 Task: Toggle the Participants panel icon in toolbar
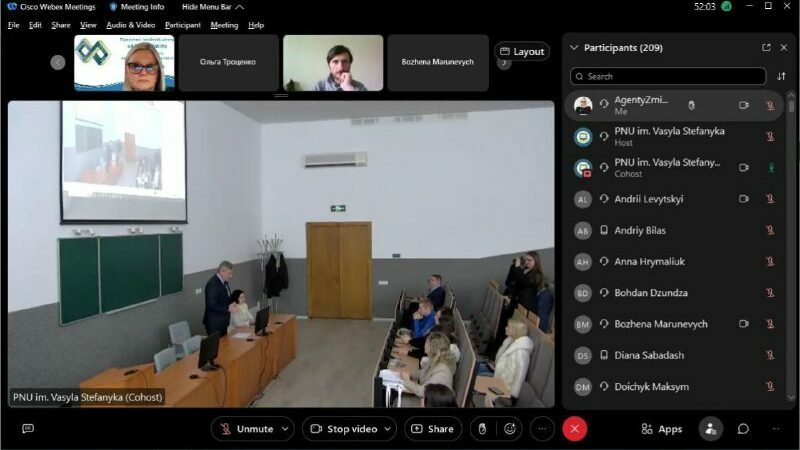click(x=710, y=429)
